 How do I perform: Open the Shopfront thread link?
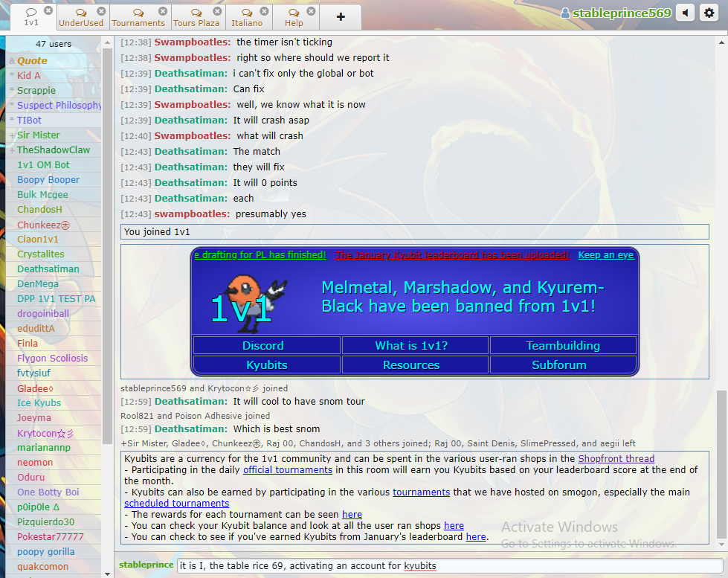[616, 459]
